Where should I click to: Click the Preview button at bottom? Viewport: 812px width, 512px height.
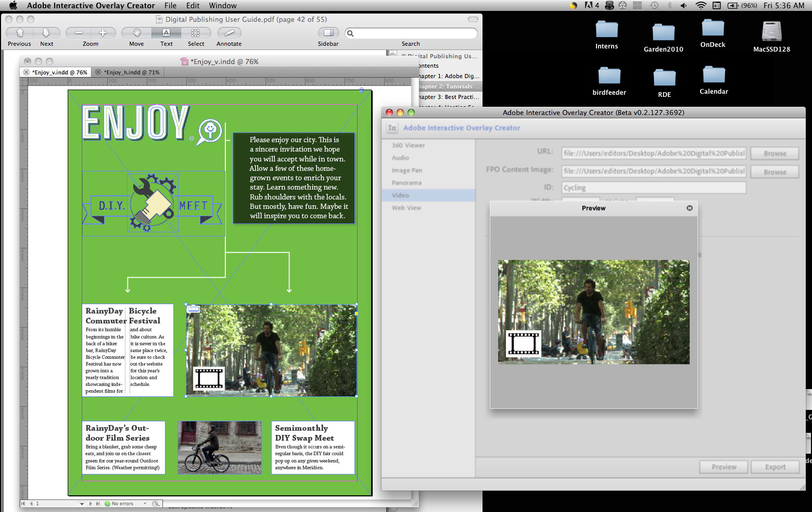pyautogui.click(x=724, y=467)
